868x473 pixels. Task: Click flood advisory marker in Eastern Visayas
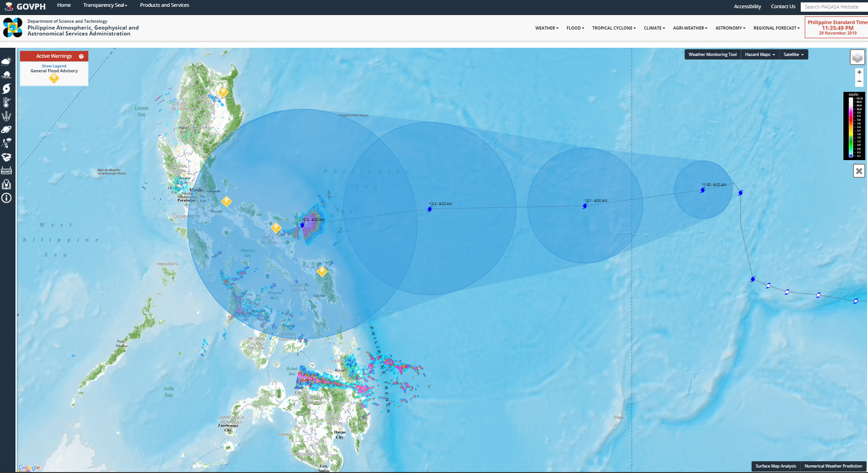[x=322, y=272]
